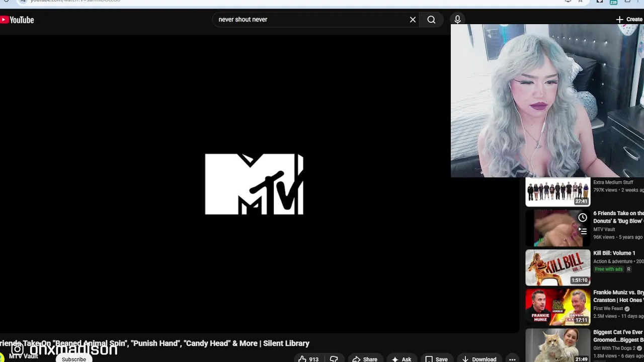Dislike the video with thumbs-down icon

tap(334, 359)
